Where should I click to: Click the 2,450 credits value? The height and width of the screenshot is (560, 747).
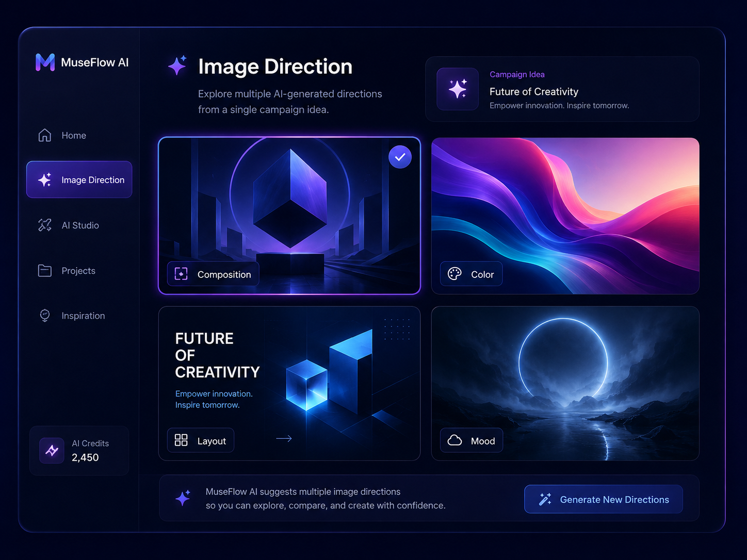tap(85, 457)
